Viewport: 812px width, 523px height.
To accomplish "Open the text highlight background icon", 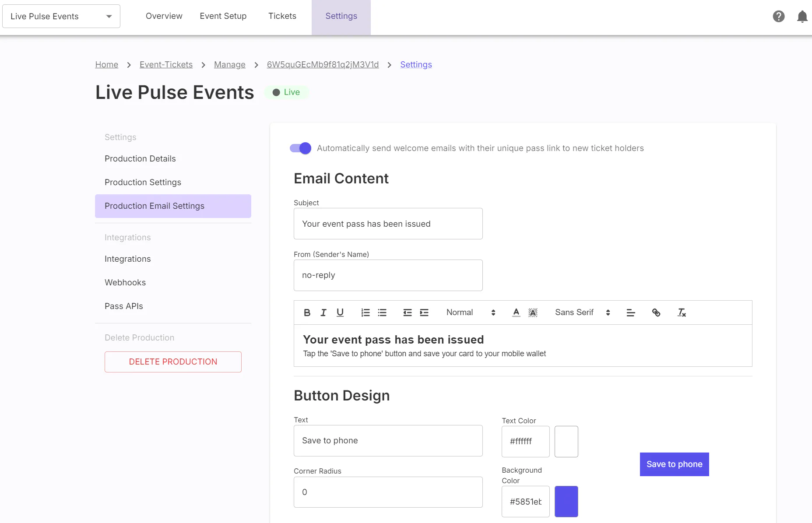I will (533, 312).
